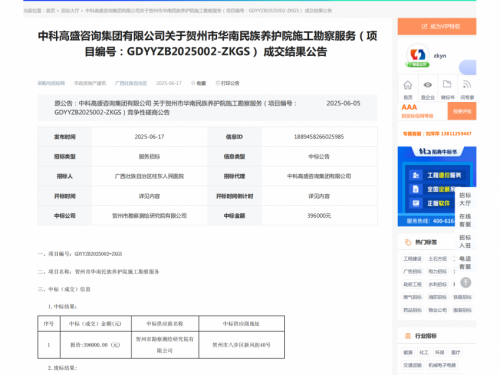Viewport: 500px width, 375px height.
Task: Open the original announcement link 原公告
Action: tap(176, 108)
